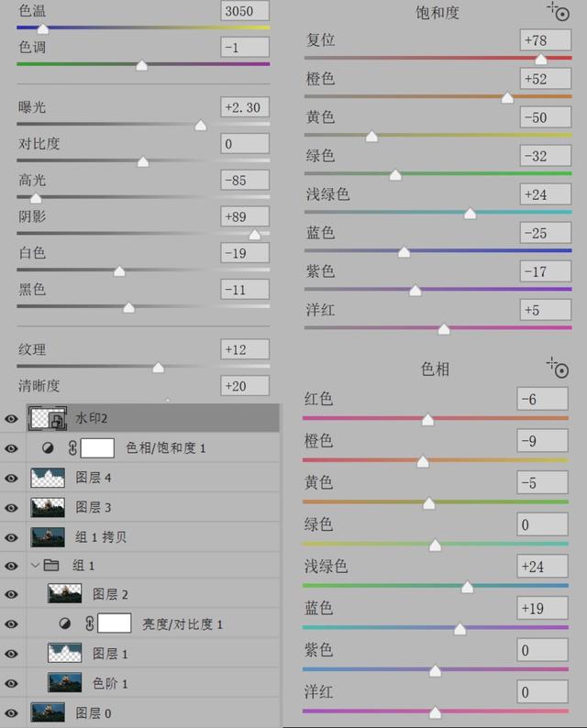Screen dimensions: 587x728
Task: Collapse the 组 1 group chevron
Action: coord(35,565)
